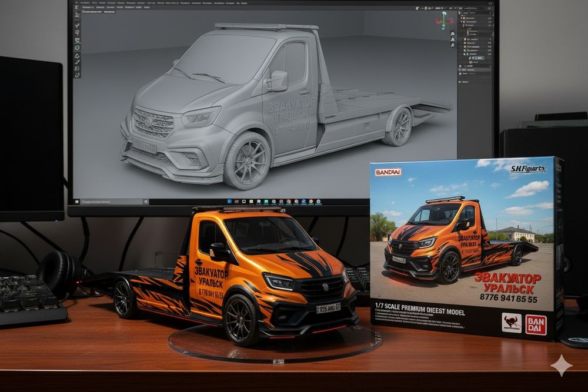Open the green spreadsheet app in the taskbar

[266, 202]
